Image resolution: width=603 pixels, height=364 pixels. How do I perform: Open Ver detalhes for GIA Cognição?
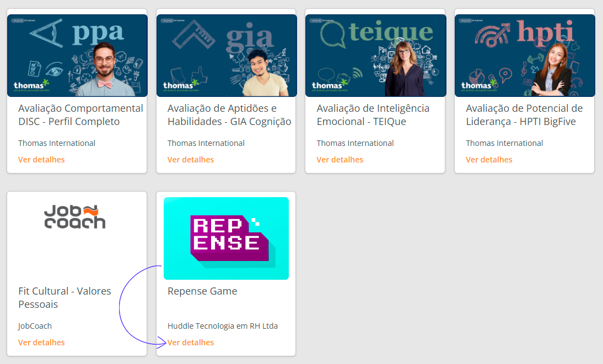coord(190,160)
